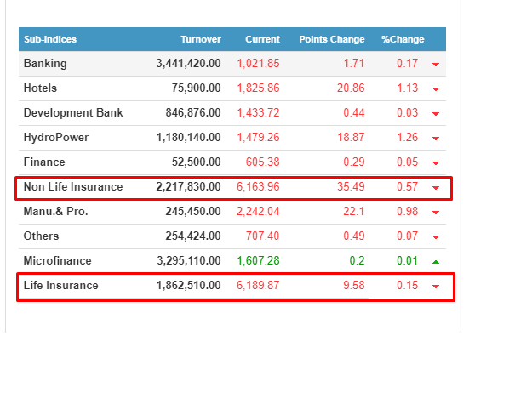
Task: Click the down arrow in Others row
Action: click(436, 237)
